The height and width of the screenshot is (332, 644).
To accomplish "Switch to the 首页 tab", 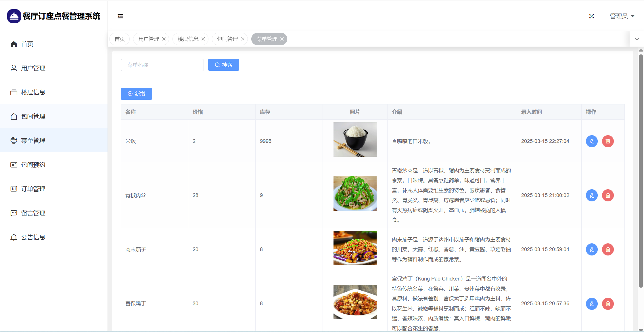I will 120,39.
